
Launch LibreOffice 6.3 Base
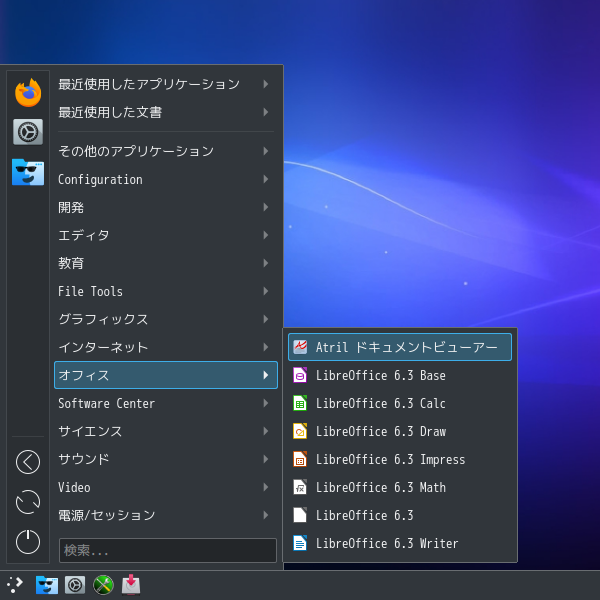(400, 375)
